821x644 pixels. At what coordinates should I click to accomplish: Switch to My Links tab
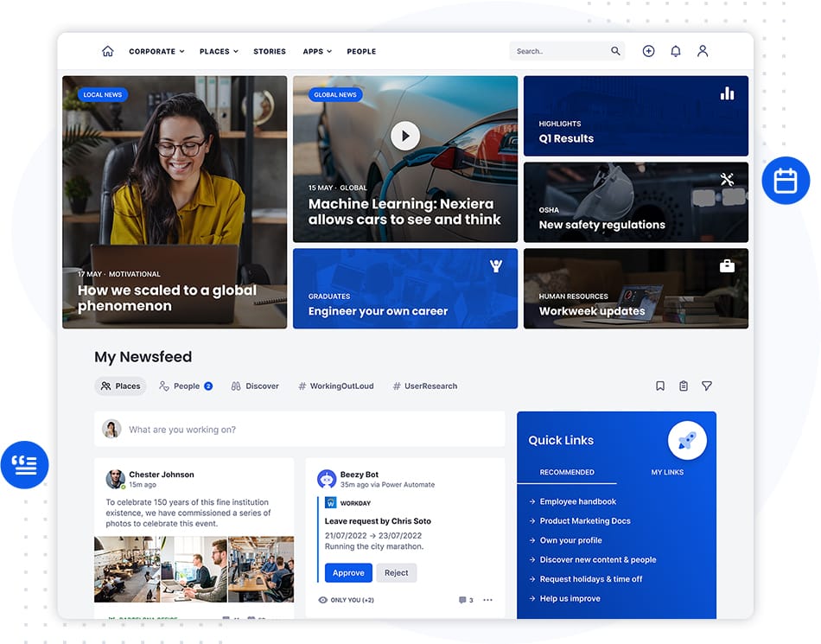point(667,472)
